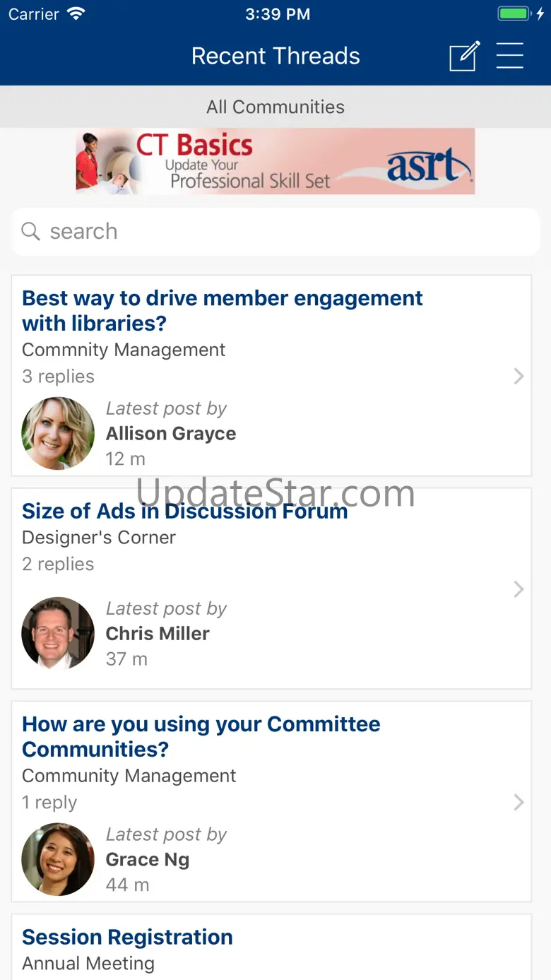Expand the member engagement thread chevron
Image resolution: width=551 pixels, height=980 pixels.
click(x=519, y=376)
